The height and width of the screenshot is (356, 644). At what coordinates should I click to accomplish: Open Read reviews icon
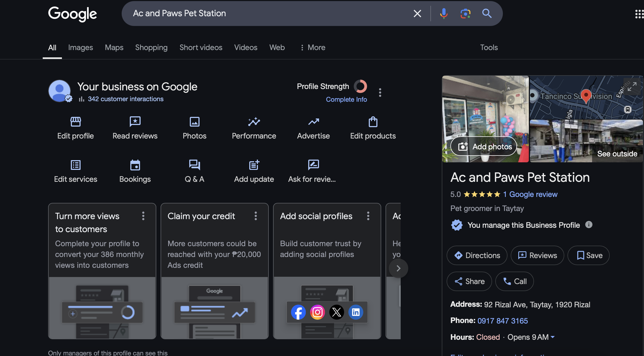pyautogui.click(x=135, y=122)
